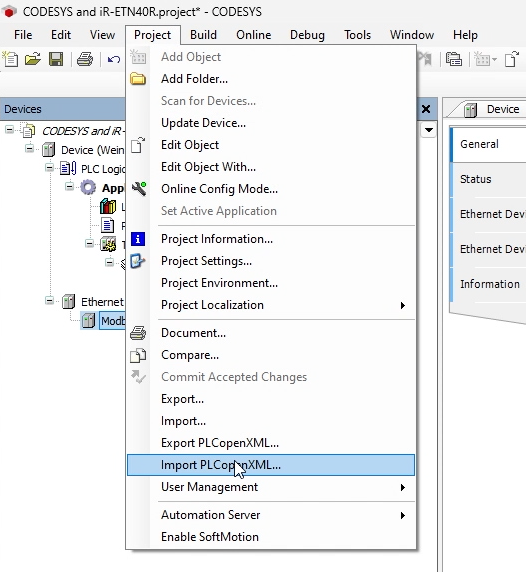
Task: Select Import PLCopenXML... entry
Action: [271, 465]
